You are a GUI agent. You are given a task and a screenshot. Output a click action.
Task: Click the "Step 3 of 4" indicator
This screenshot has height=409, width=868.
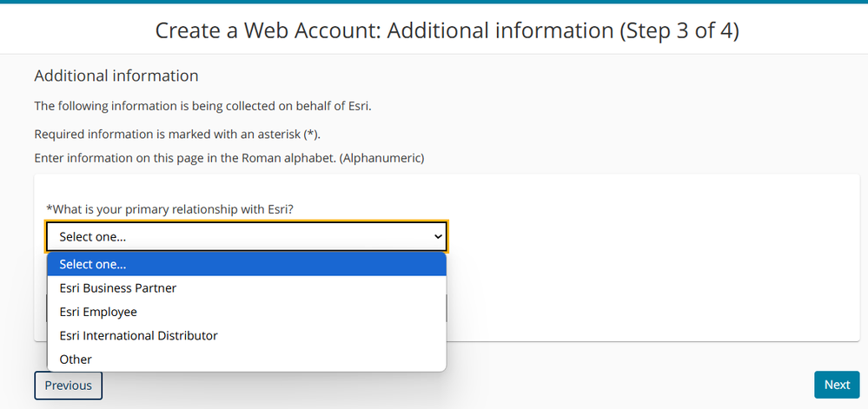click(683, 30)
